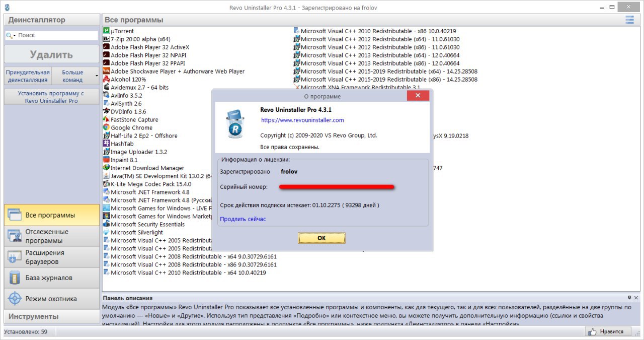Select Microsoft Games for Windows - LIVE entry
The image size is (644, 340).
157,208
